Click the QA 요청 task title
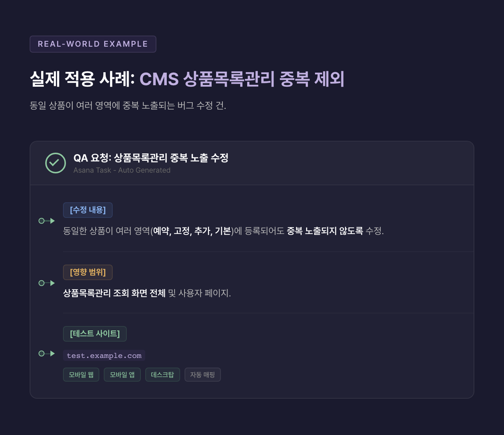This screenshot has width=504, height=435. pyautogui.click(x=151, y=158)
